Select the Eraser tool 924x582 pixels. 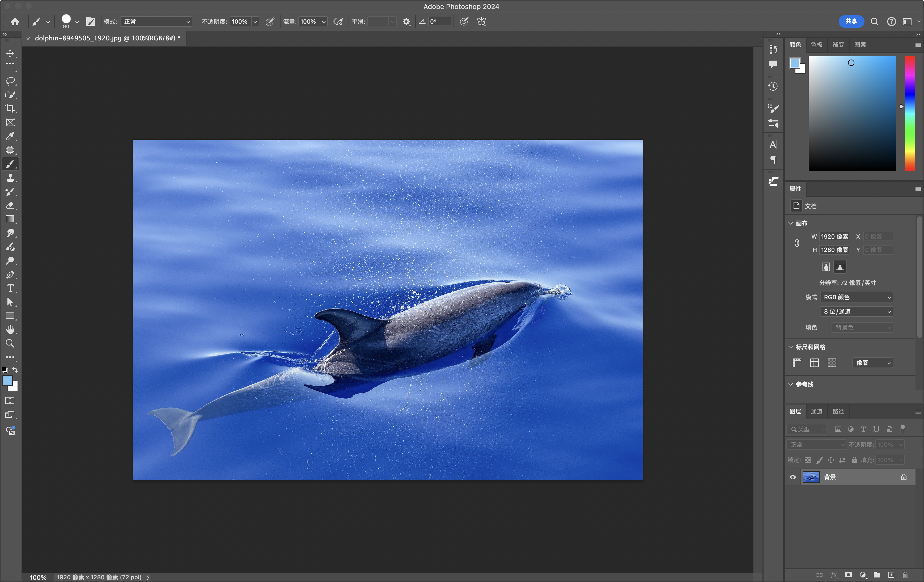pos(10,205)
